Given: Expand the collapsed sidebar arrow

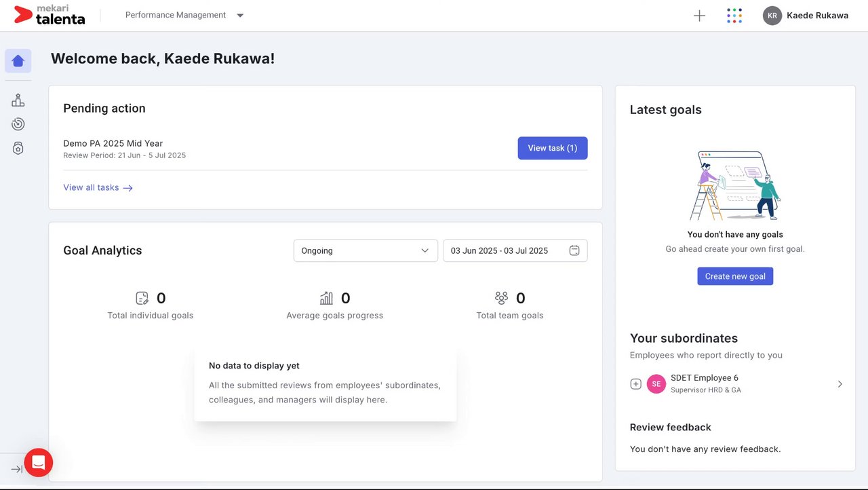Looking at the screenshot, I should coord(16,469).
